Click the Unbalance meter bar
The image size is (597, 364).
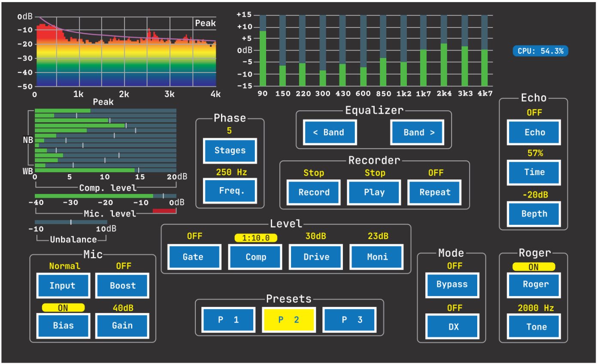tap(71, 222)
